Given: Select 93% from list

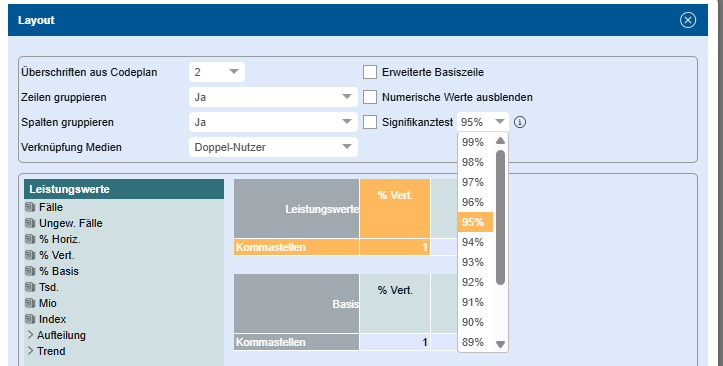Looking at the screenshot, I should coord(475,262).
